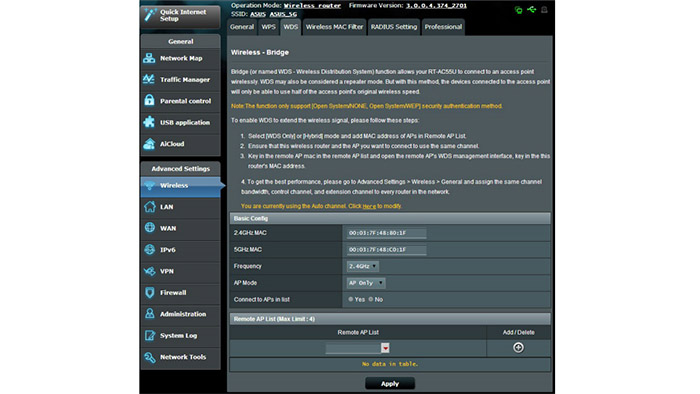Open LAN house icon
This screenshot has width=700, height=394.
coord(150,207)
